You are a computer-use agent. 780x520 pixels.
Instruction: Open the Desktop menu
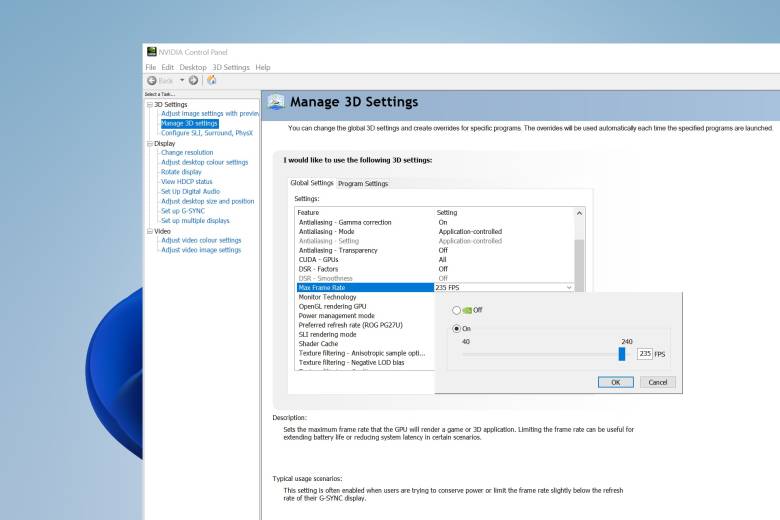click(x=193, y=67)
